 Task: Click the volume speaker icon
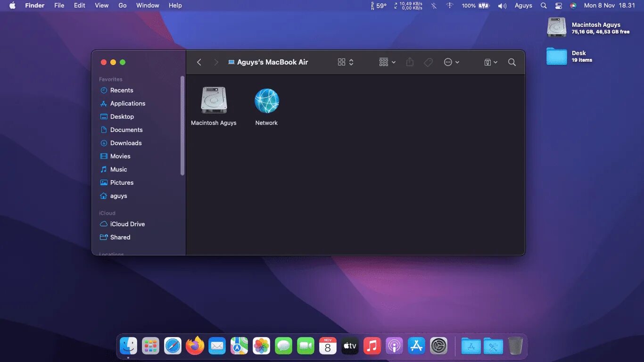[x=503, y=6]
